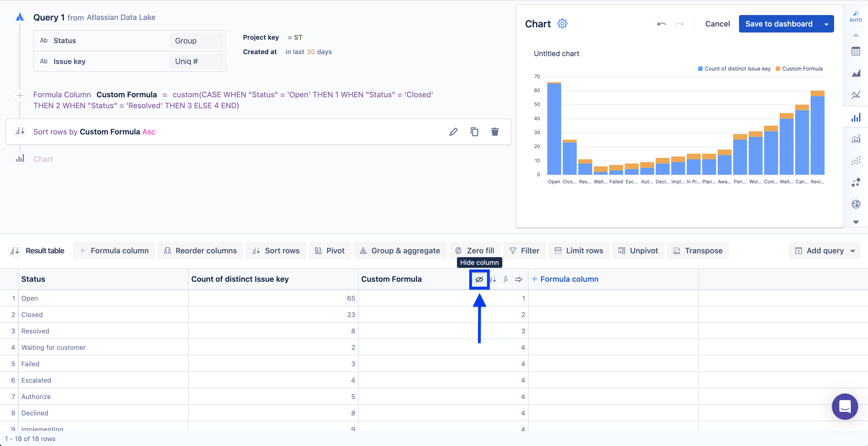Toggle Count of distinct Issue key legend series

[x=734, y=69]
